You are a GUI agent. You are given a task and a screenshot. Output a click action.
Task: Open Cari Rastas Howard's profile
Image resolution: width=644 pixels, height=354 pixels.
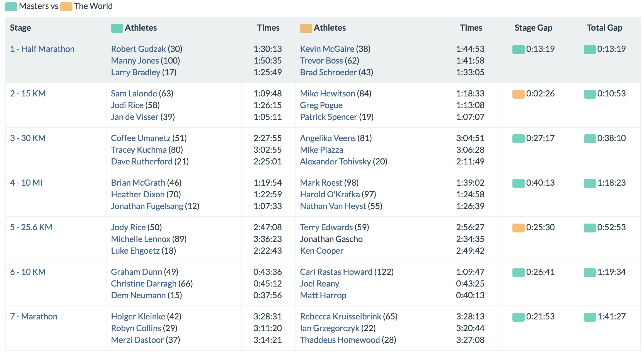[x=336, y=272]
